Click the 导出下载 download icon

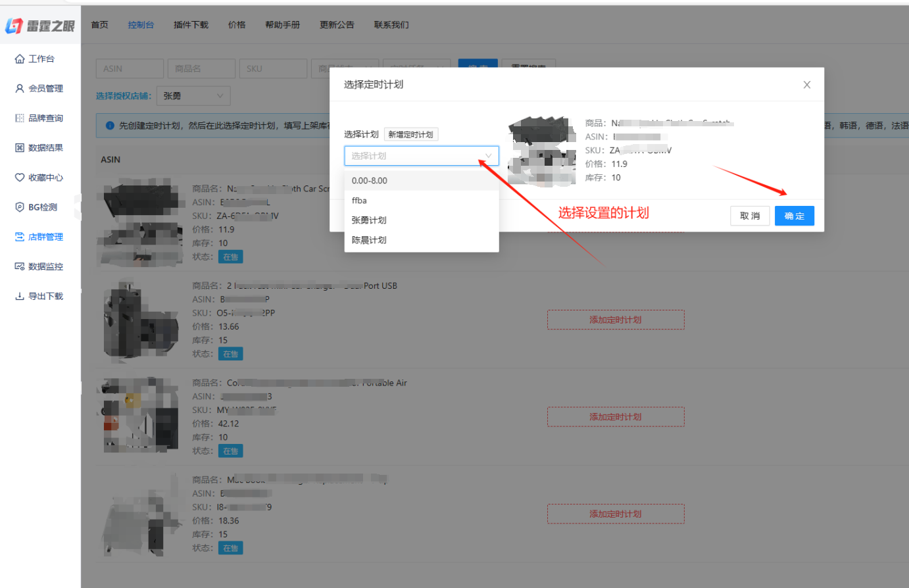tap(20, 296)
